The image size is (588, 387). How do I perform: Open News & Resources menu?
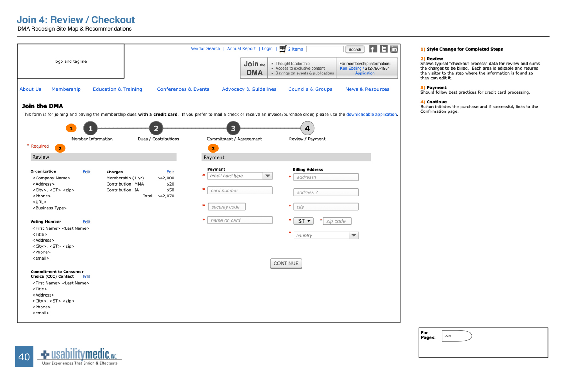coord(367,89)
